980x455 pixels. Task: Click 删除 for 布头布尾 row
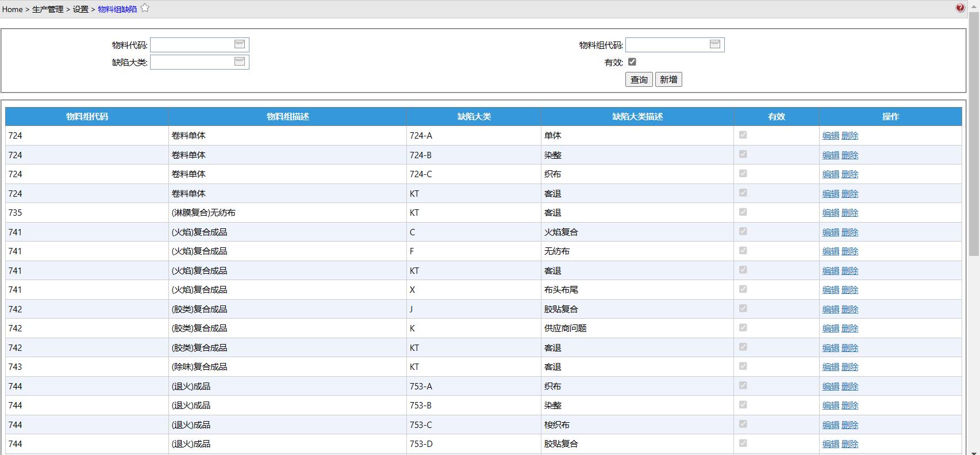coord(850,290)
